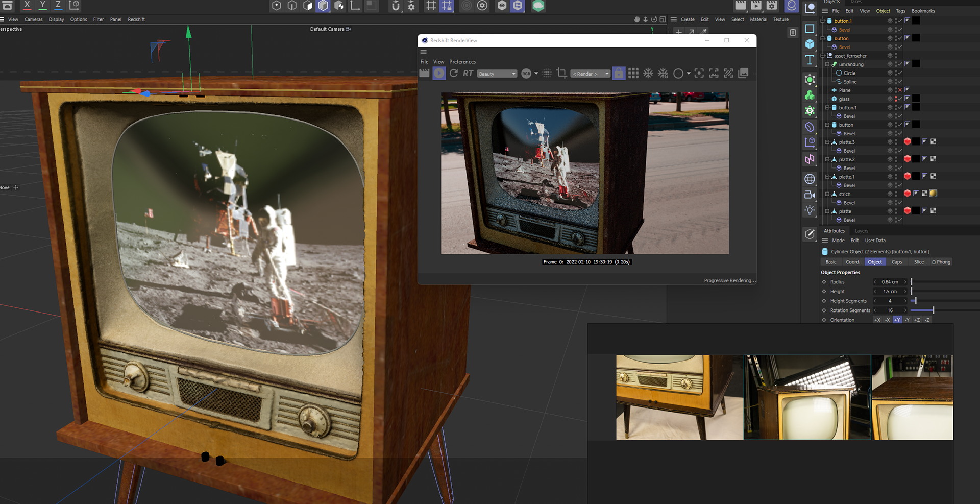Click the camera object icon in the side palette
This screenshot has height=504, width=980.
pyautogui.click(x=810, y=195)
